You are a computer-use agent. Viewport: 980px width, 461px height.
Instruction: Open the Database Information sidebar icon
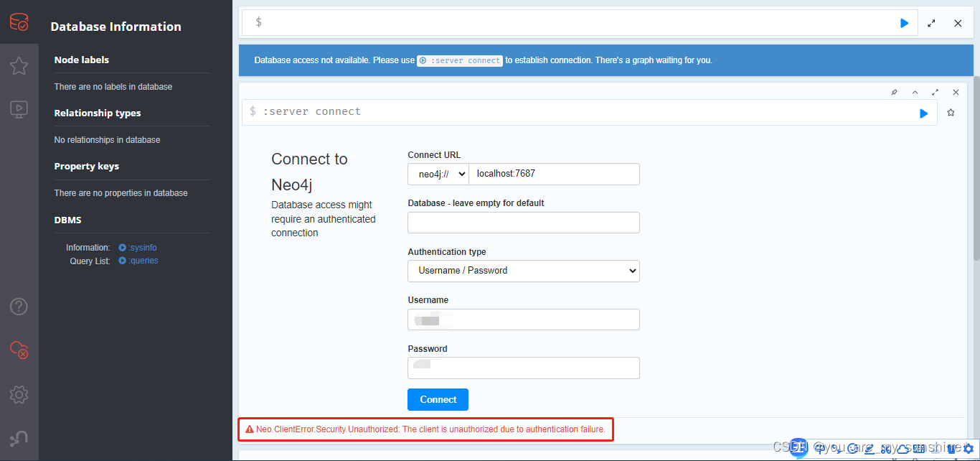(19, 22)
